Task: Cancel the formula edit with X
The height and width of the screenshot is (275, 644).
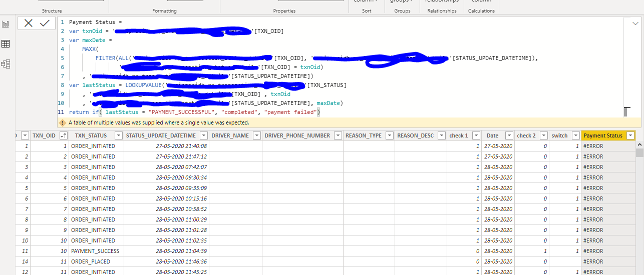Action: 29,23
